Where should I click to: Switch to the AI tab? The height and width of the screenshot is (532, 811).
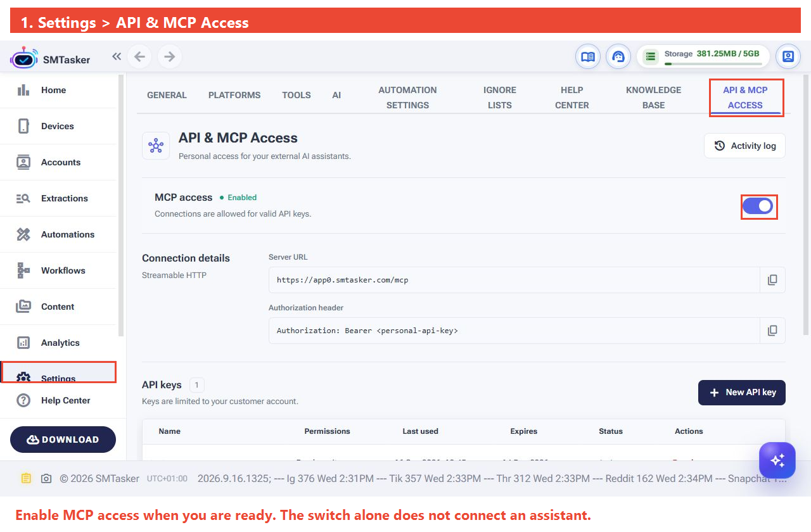336,95
